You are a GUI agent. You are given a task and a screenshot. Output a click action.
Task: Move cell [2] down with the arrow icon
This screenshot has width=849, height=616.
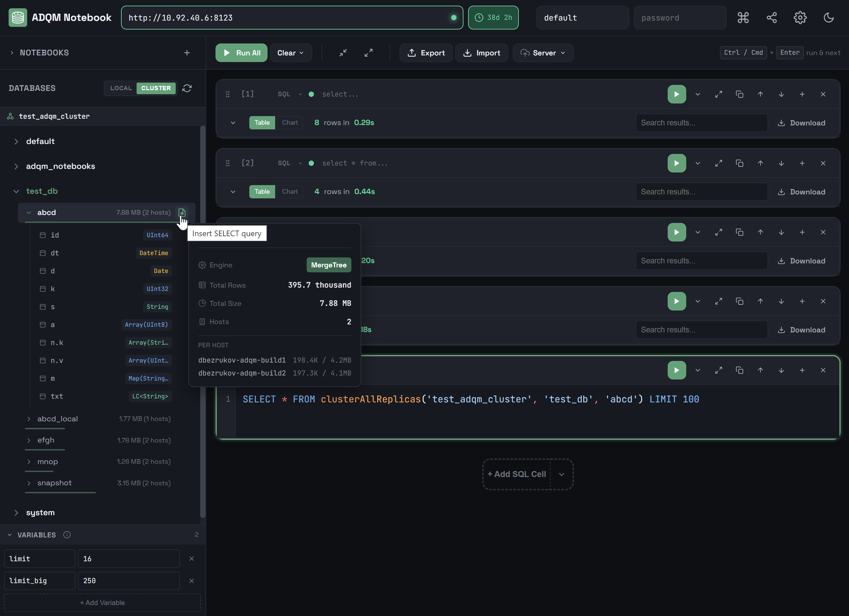click(x=781, y=163)
